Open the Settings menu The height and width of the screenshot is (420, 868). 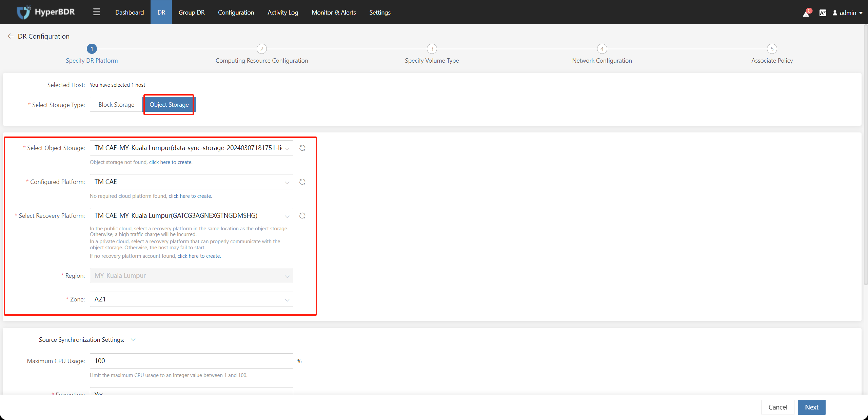pos(380,12)
